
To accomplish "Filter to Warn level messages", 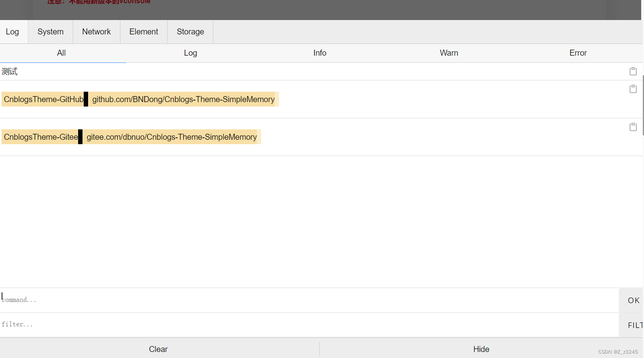I will (449, 53).
